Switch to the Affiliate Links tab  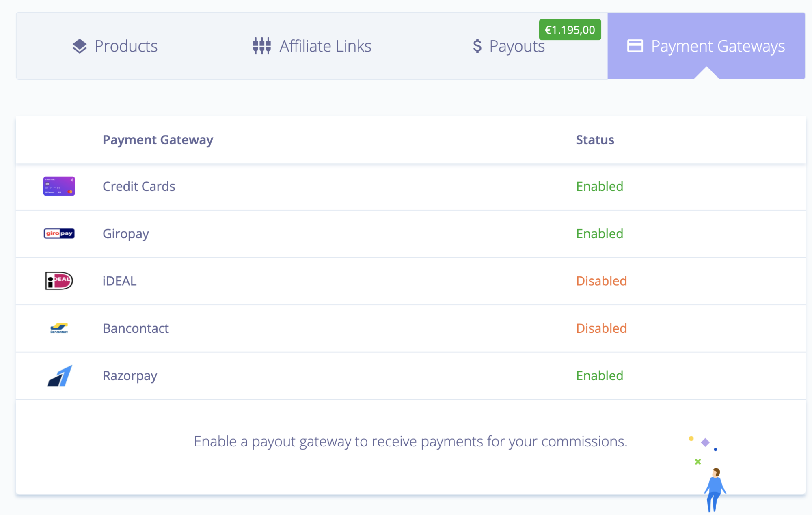[325, 46]
